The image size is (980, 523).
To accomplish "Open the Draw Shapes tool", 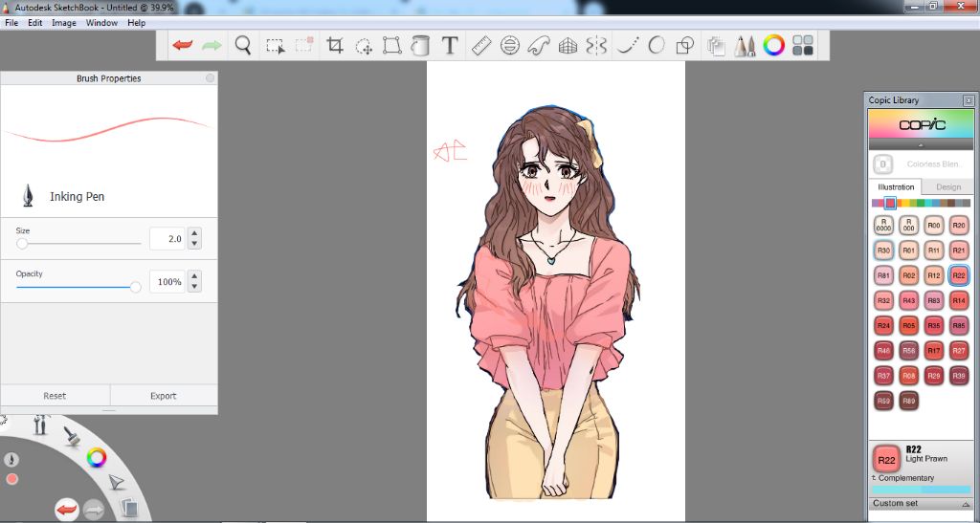I will [x=685, y=46].
